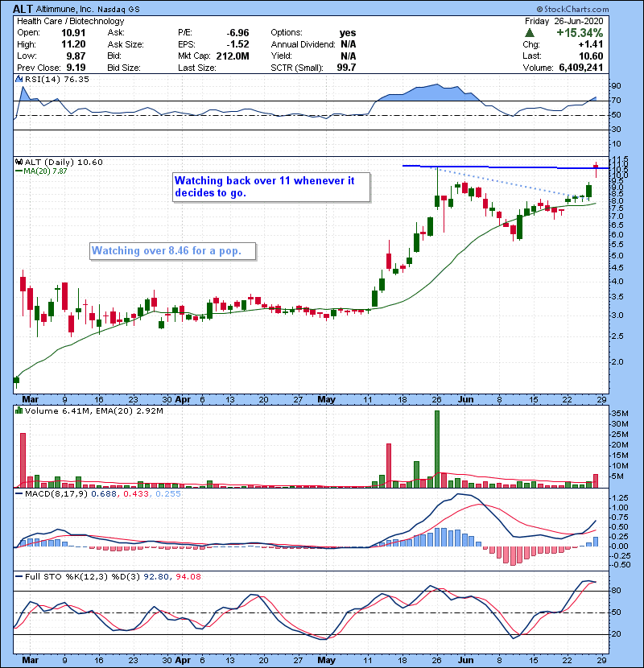Click the Full STO %K value 92.80
This screenshot has width=644, height=668.
[155, 577]
